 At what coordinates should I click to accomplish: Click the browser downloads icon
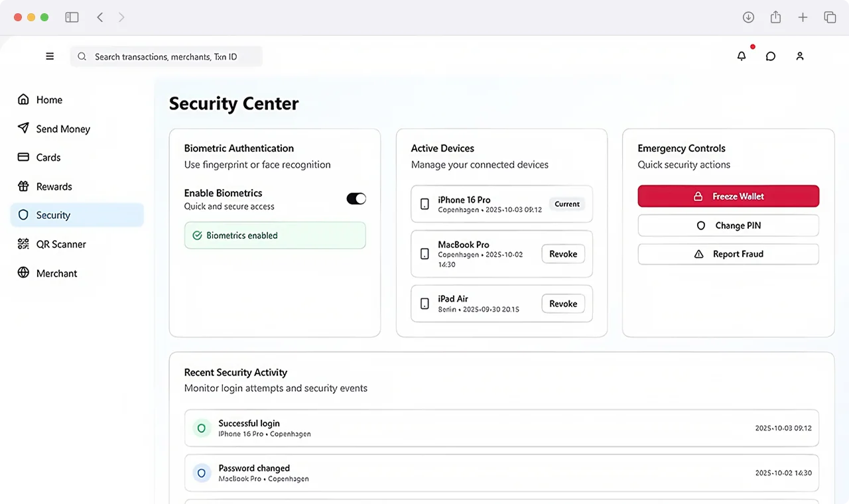click(748, 17)
